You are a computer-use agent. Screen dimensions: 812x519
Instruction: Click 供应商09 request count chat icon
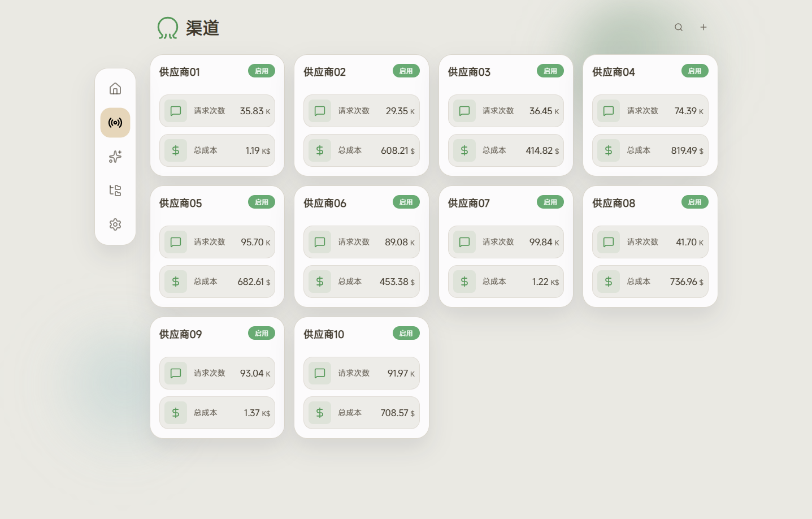176,373
